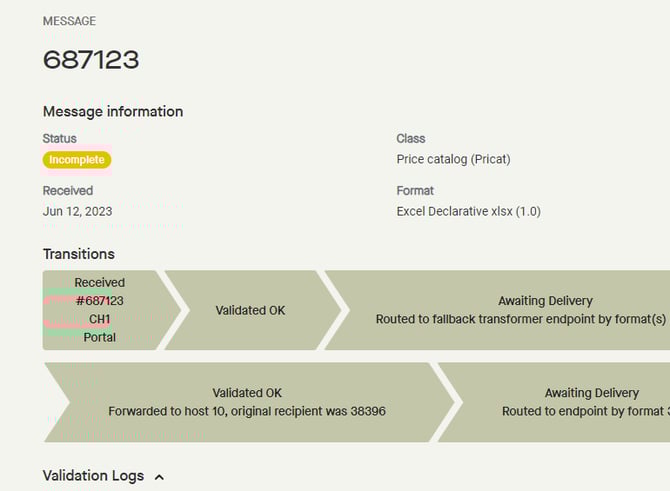
Task: Click the Portal text in the Received step
Action: point(99,337)
